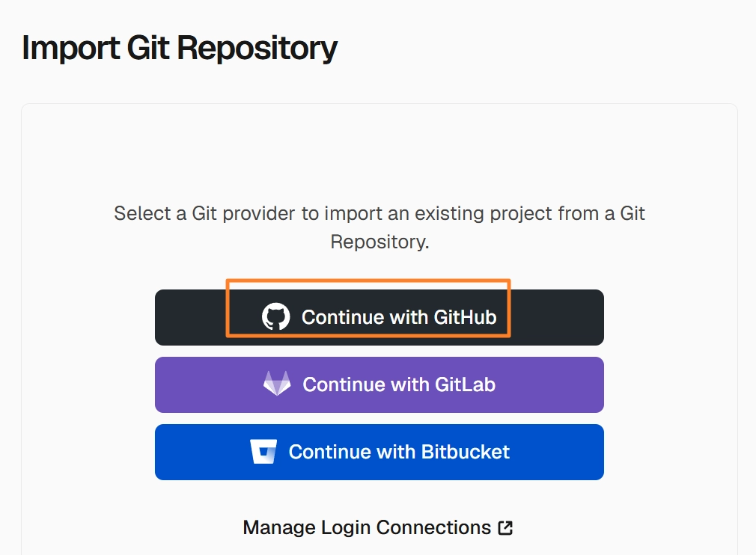Open Manage Login Connections link
Screen dimensions: 756x555
pos(378,527)
